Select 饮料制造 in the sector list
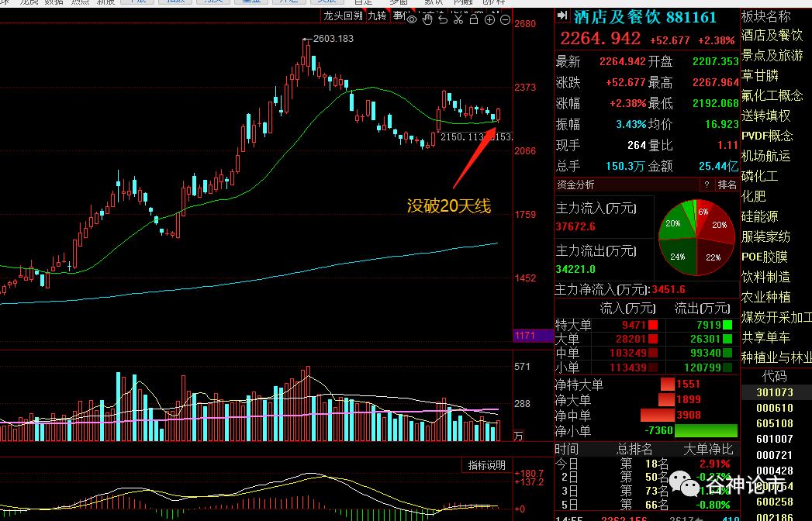812x521 pixels. [766, 277]
